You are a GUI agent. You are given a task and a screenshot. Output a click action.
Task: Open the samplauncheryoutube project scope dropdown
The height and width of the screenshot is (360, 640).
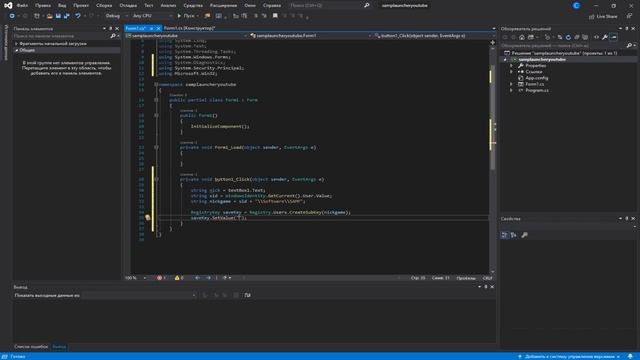187,36
